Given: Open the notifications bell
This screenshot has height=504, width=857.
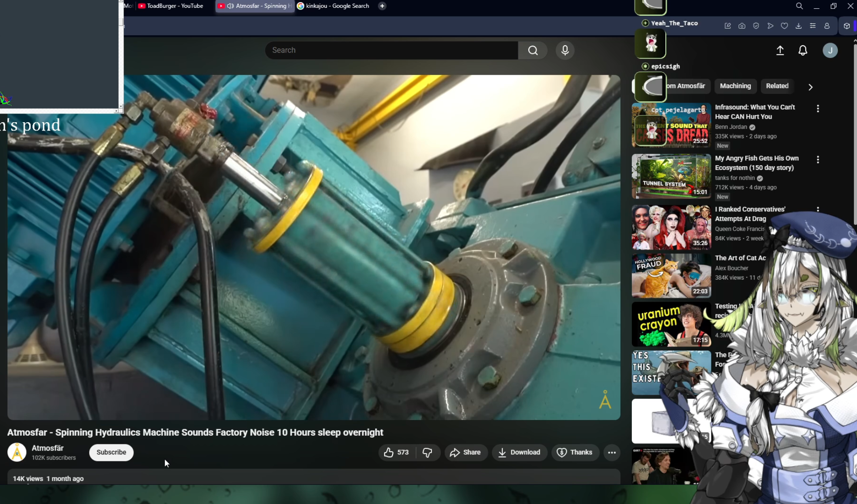Looking at the screenshot, I should 803,50.
